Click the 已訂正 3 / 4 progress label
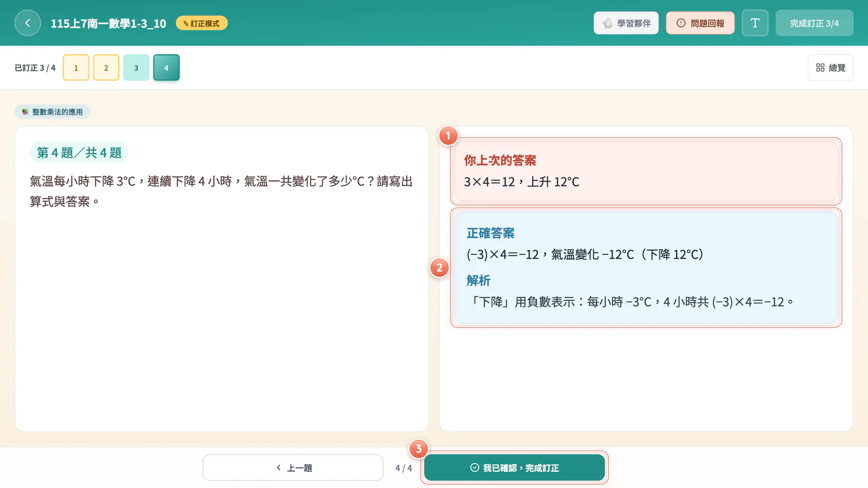868x488 pixels. click(35, 68)
